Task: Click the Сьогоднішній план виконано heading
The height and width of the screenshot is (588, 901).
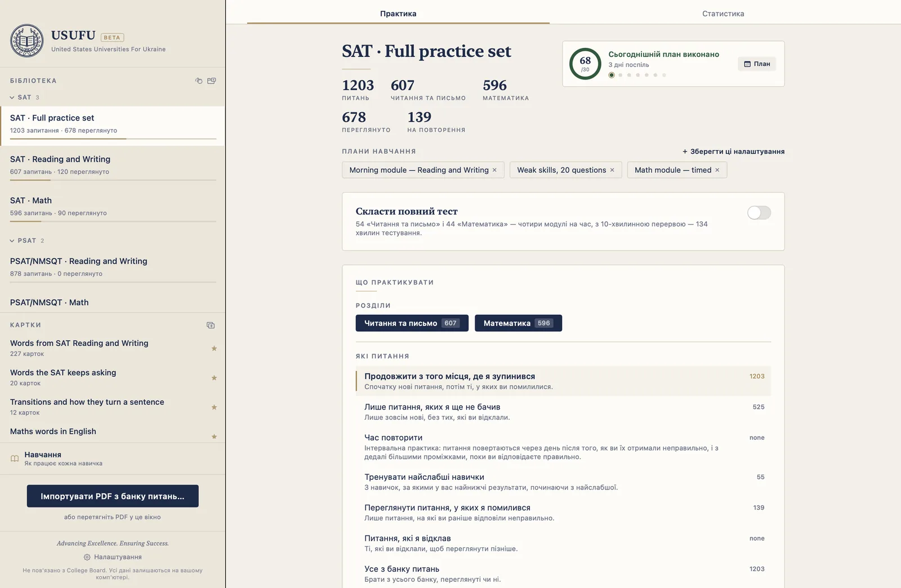Action: [663, 54]
